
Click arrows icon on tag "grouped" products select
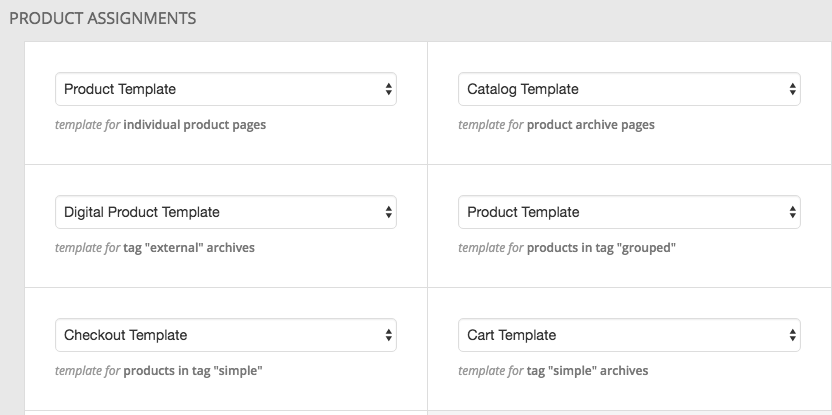point(792,212)
